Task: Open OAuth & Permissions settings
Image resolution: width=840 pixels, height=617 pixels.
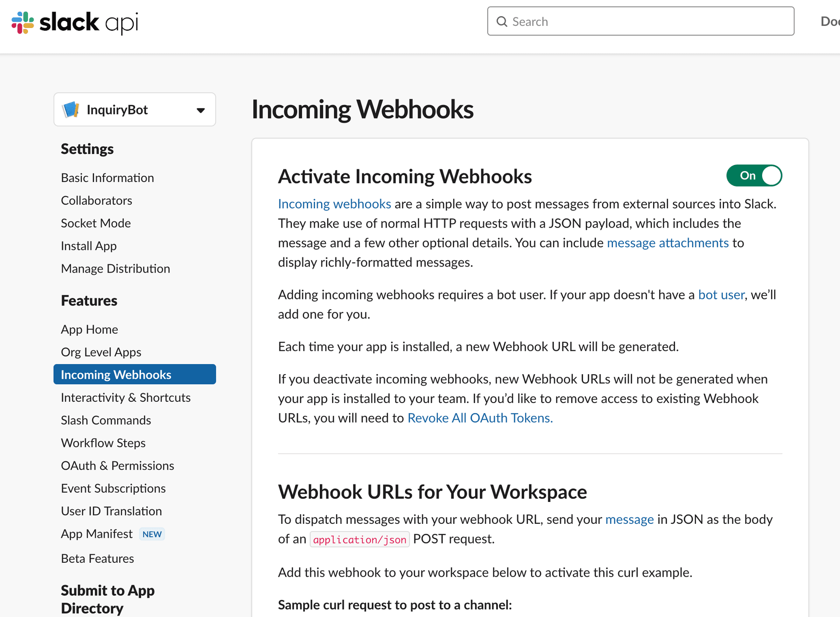Action: [117, 465]
